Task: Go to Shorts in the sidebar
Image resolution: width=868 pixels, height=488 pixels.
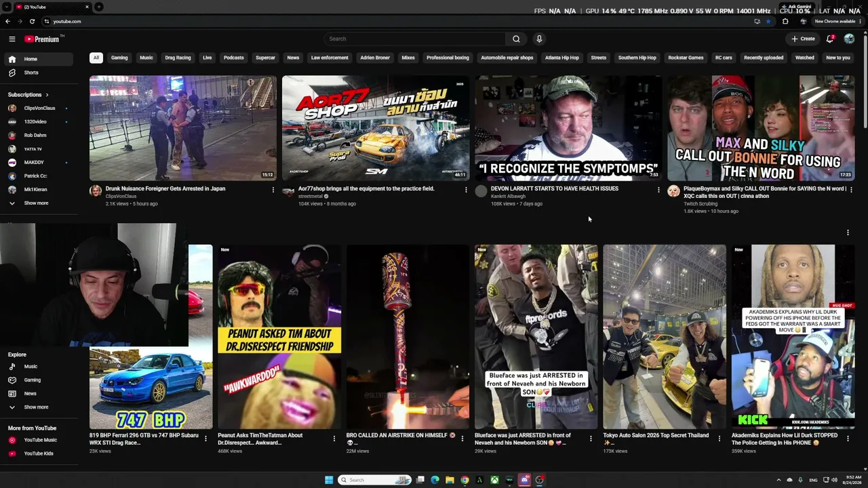Action: click(x=31, y=73)
